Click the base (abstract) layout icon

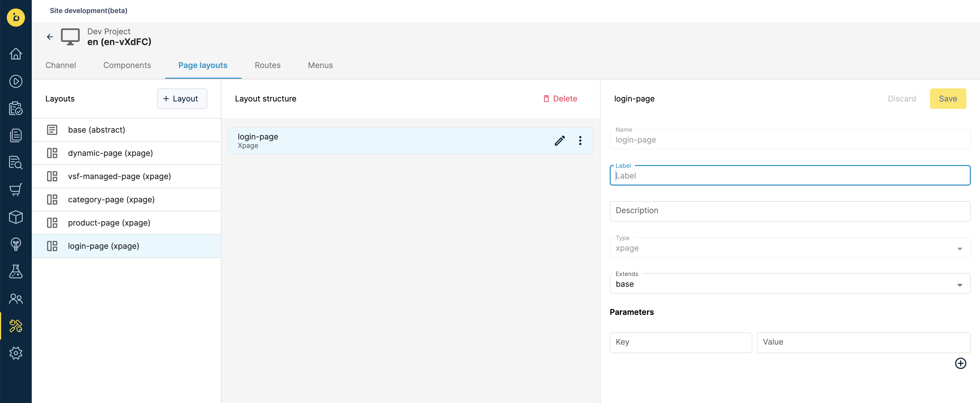pos(52,130)
